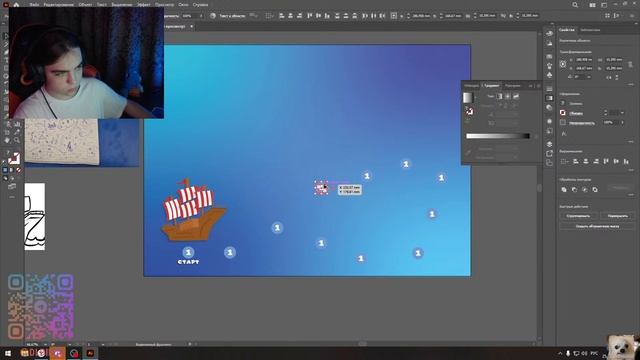Click Fill/Stroke swatches in toolbar
Screen dimensions: 640x360
coord(13,158)
